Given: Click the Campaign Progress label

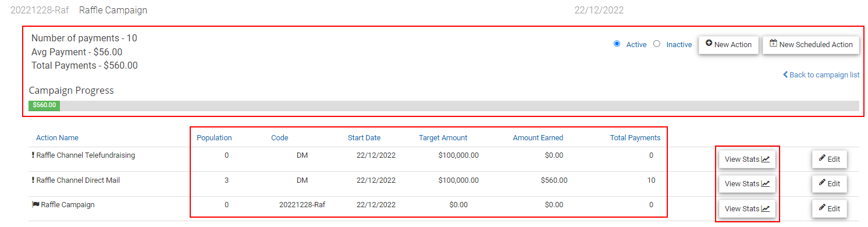Looking at the screenshot, I should point(71,90).
